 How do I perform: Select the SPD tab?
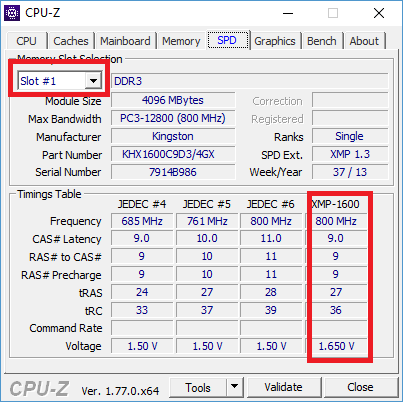(x=228, y=40)
